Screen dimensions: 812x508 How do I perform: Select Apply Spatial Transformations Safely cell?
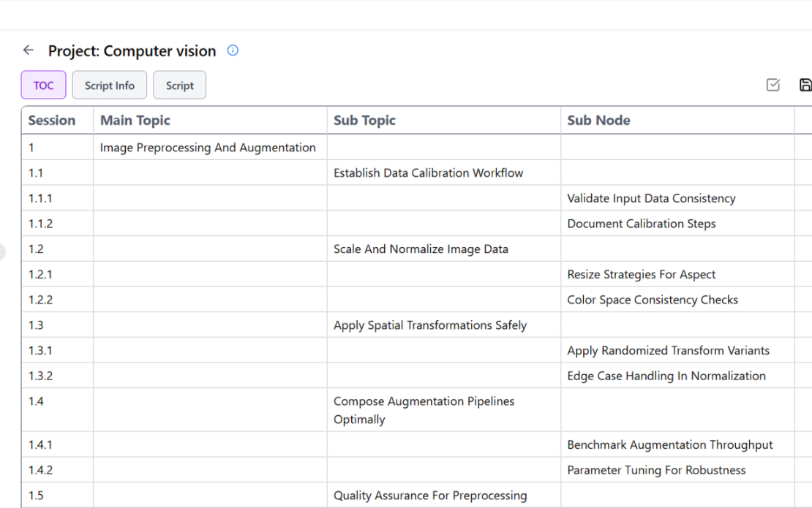[444, 325]
